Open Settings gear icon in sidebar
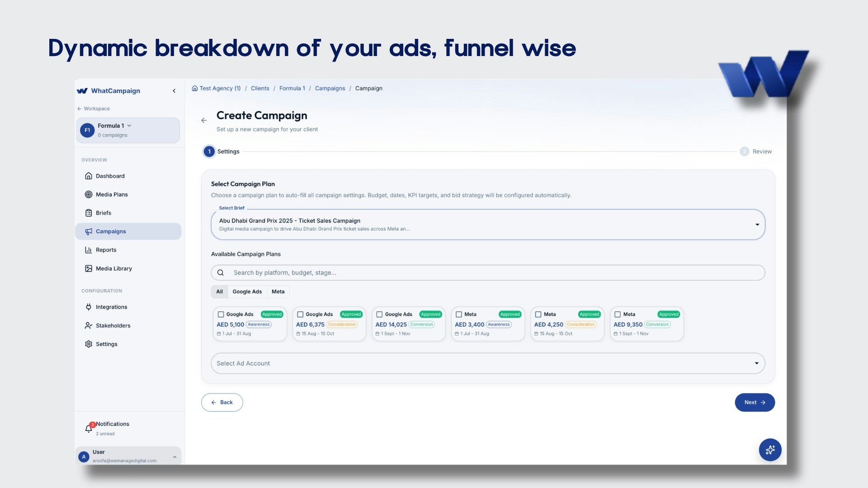This screenshot has height=488, width=868. coord(89,344)
